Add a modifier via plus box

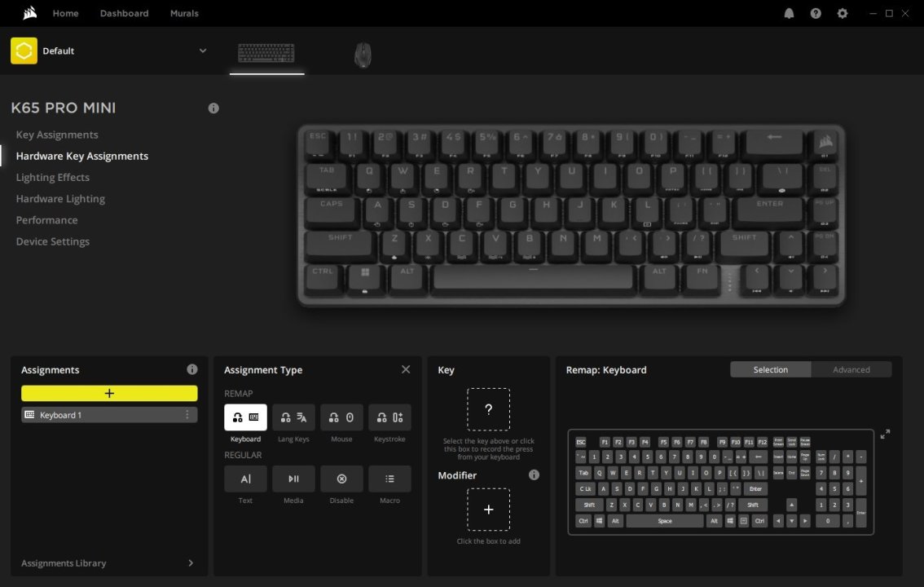click(489, 510)
